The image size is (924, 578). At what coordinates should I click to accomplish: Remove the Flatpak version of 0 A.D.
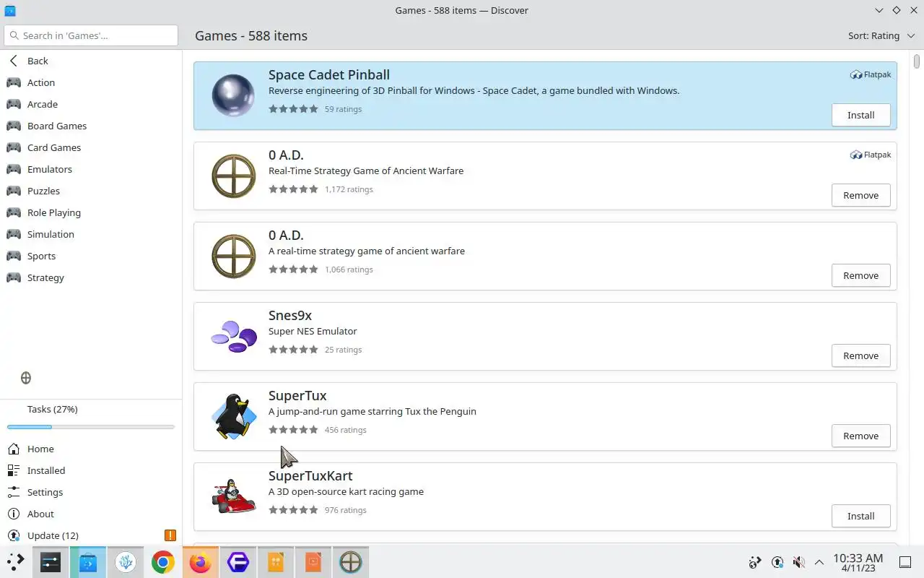(860, 195)
